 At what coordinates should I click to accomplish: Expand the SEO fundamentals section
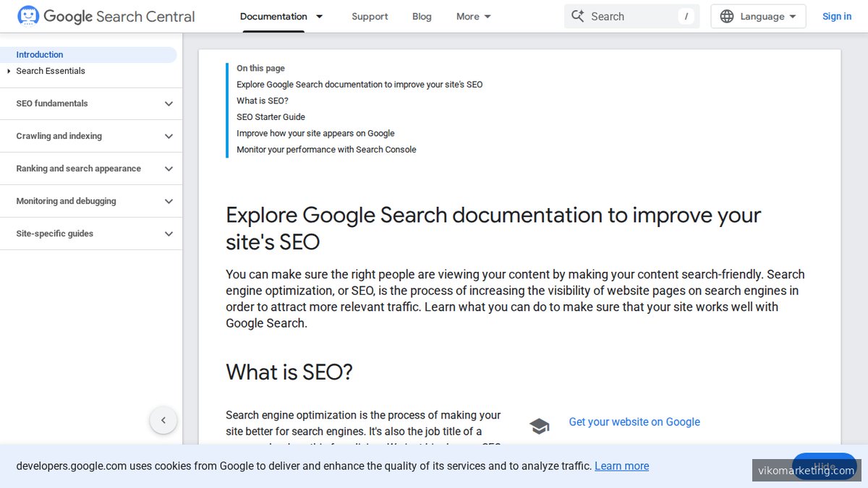coord(168,103)
